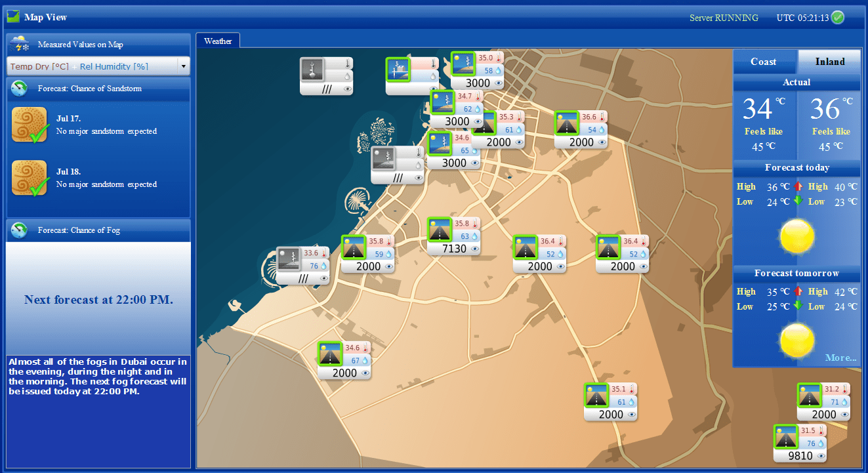
Task: Toggle the eye icon on the 9810 station
Action: tap(821, 456)
